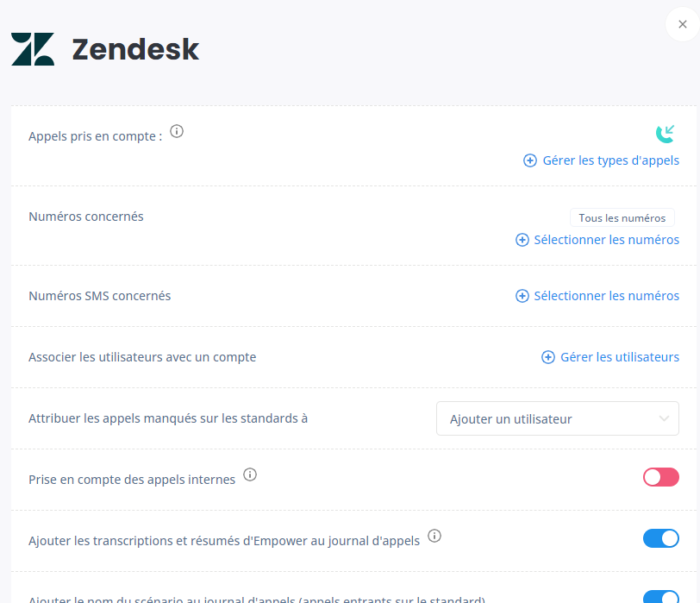Click the incoming call type icon

pyautogui.click(x=666, y=134)
